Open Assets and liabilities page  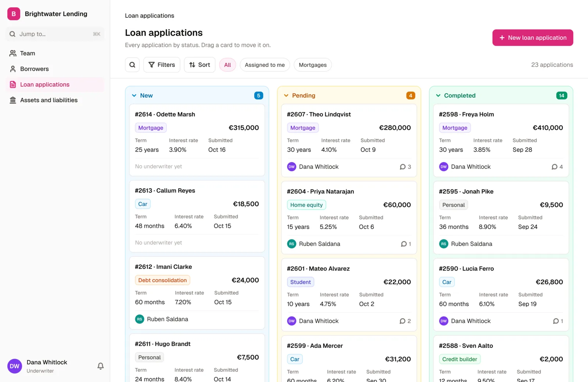55,100
